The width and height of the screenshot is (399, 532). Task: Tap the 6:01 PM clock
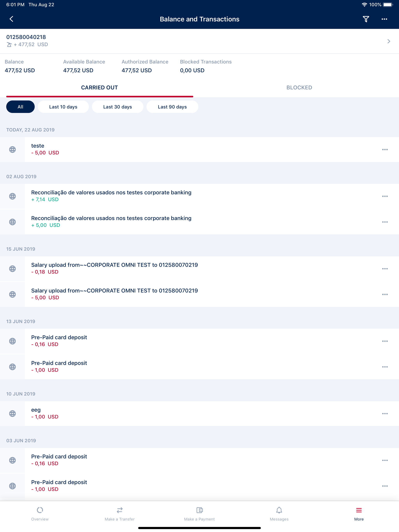pos(15,4)
